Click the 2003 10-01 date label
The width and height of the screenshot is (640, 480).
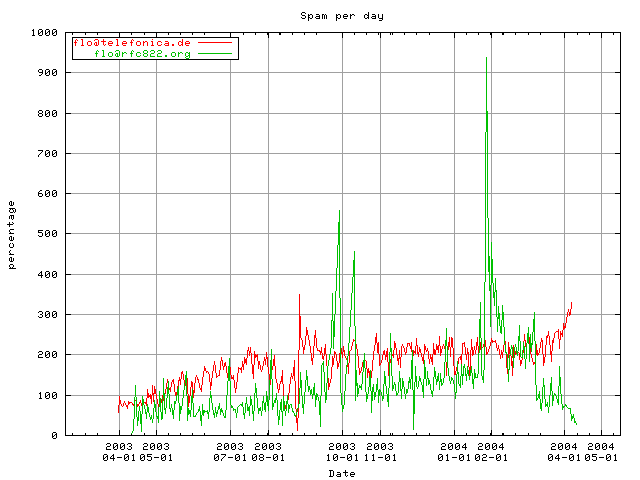click(x=342, y=452)
